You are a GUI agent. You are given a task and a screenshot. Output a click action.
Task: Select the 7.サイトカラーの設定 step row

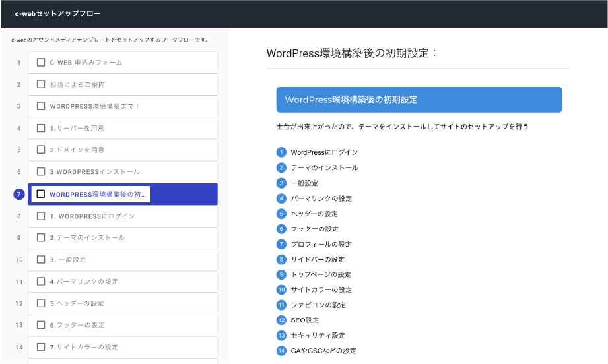point(123,348)
